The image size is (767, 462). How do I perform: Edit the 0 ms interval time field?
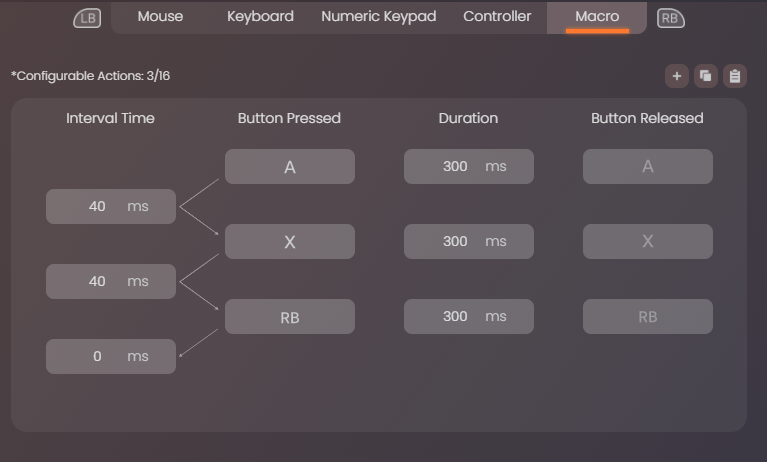pos(111,356)
